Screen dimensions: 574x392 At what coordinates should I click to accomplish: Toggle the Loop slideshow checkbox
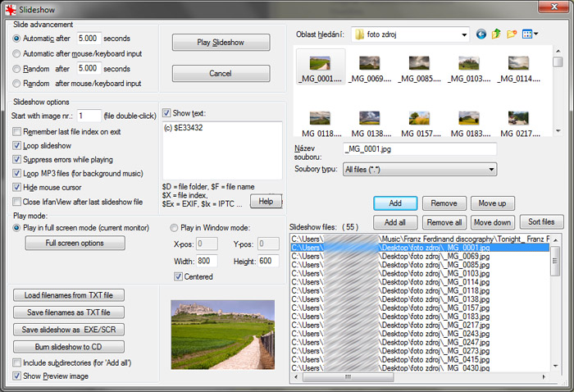click(17, 145)
